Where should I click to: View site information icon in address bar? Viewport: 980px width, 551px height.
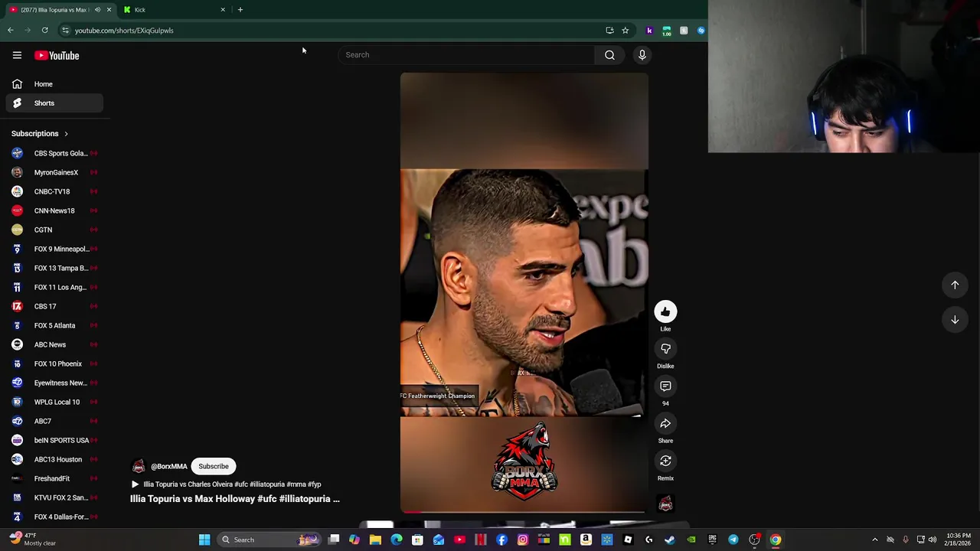(65, 31)
